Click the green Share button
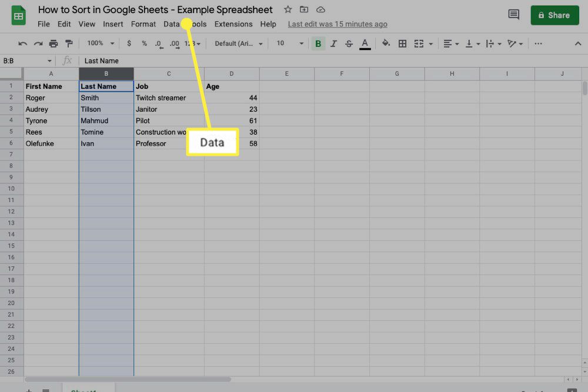This screenshot has width=588, height=392. 554,15
